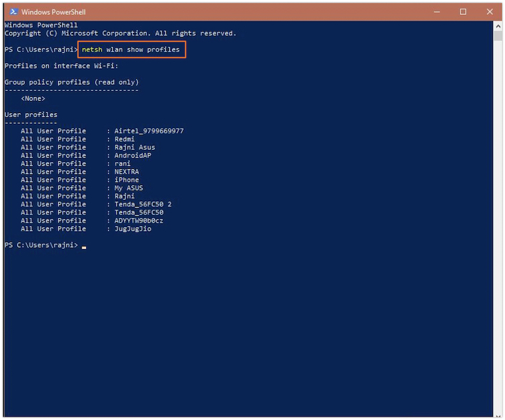Image resolution: width=505 pixels, height=420 pixels.
Task: Click the AndroidAP profile line
Action: tap(133, 155)
